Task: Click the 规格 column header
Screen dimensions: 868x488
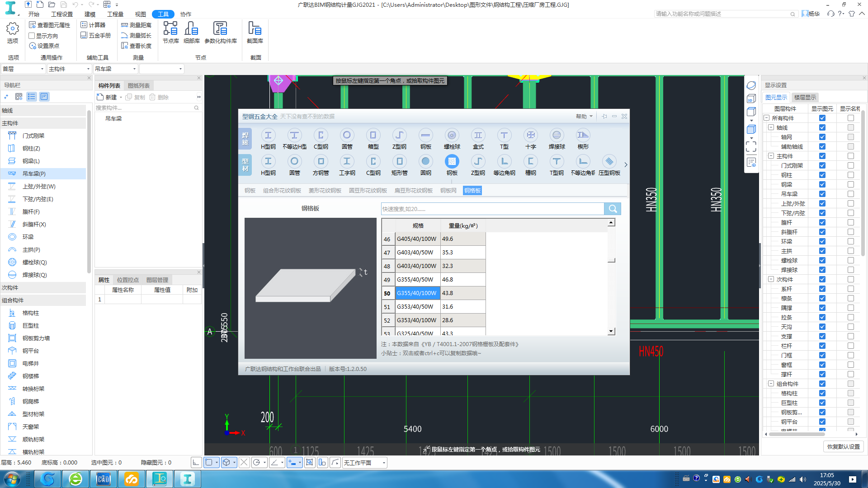Action: [418, 225]
